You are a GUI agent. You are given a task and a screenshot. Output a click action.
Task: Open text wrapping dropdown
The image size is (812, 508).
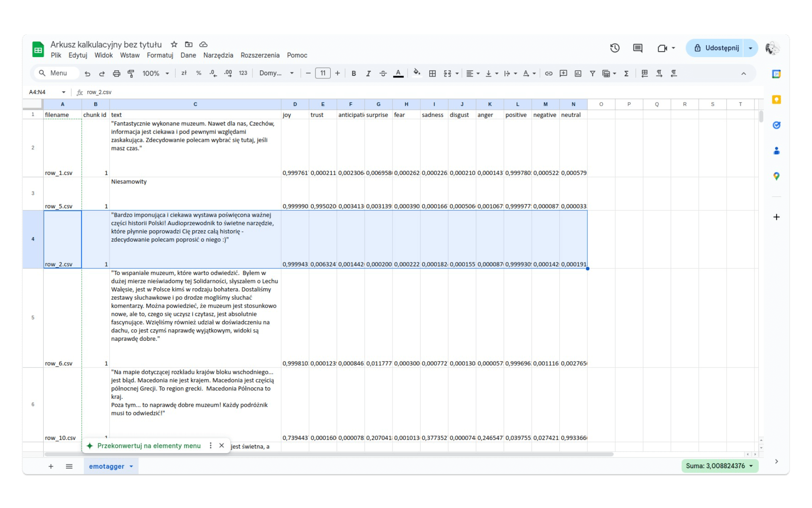510,74
